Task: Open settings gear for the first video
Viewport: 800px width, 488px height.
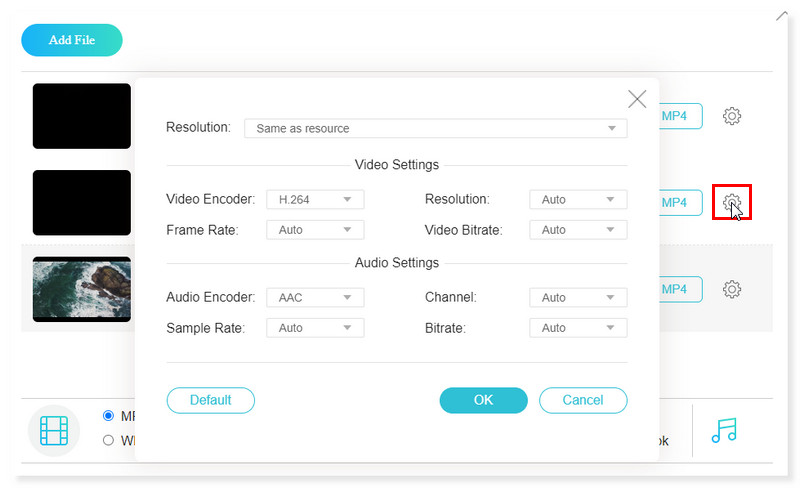Action: [732, 116]
